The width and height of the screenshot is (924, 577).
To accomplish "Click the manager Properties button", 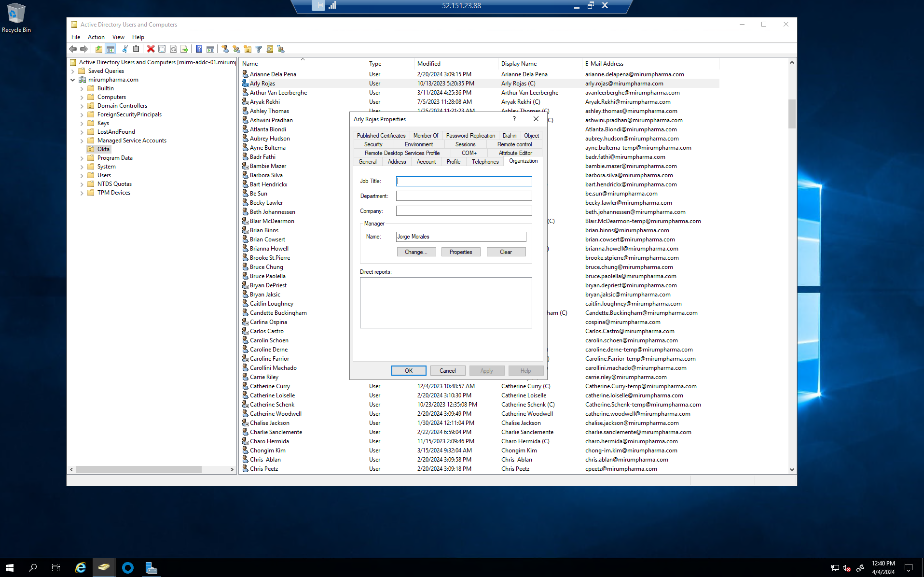I will (x=461, y=252).
